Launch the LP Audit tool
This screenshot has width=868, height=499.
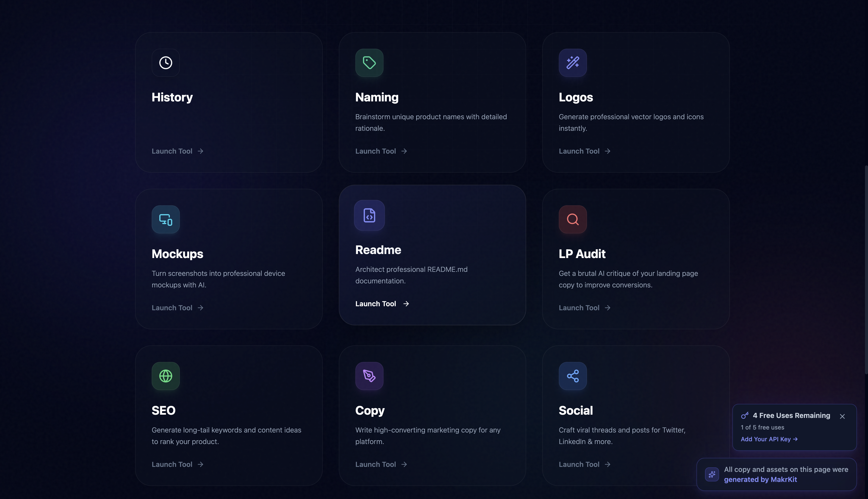pos(579,307)
